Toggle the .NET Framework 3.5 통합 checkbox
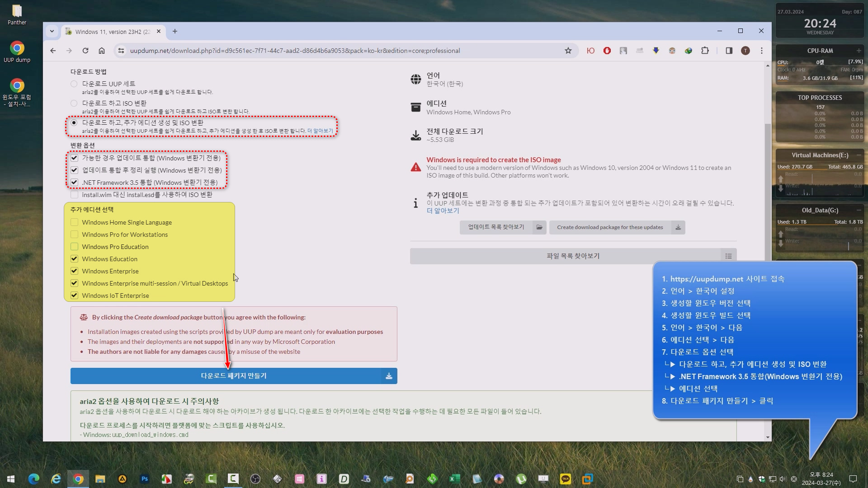Image resolution: width=868 pixels, height=488 pixels. (75, 183)
